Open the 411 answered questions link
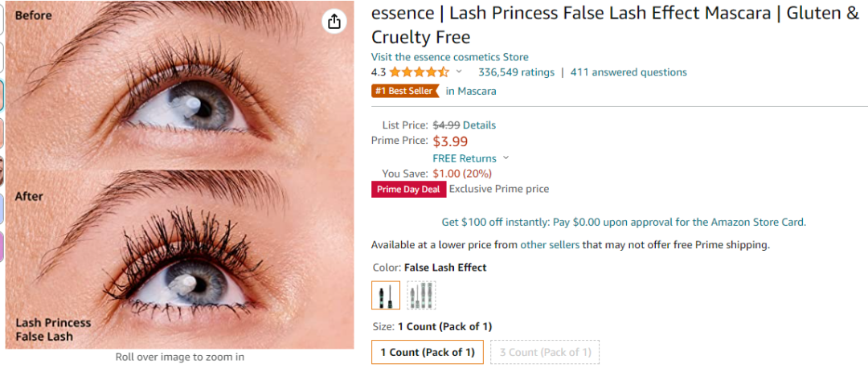The image size is (868, 368). click(628, 72)
